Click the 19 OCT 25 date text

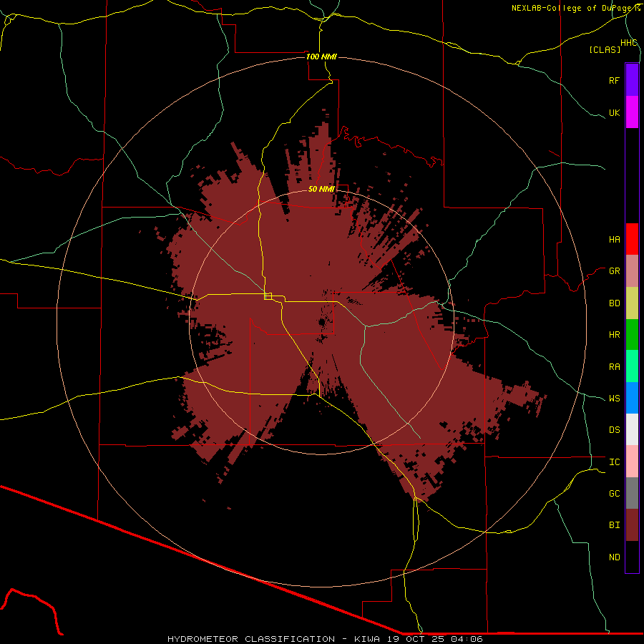[416, 639]
